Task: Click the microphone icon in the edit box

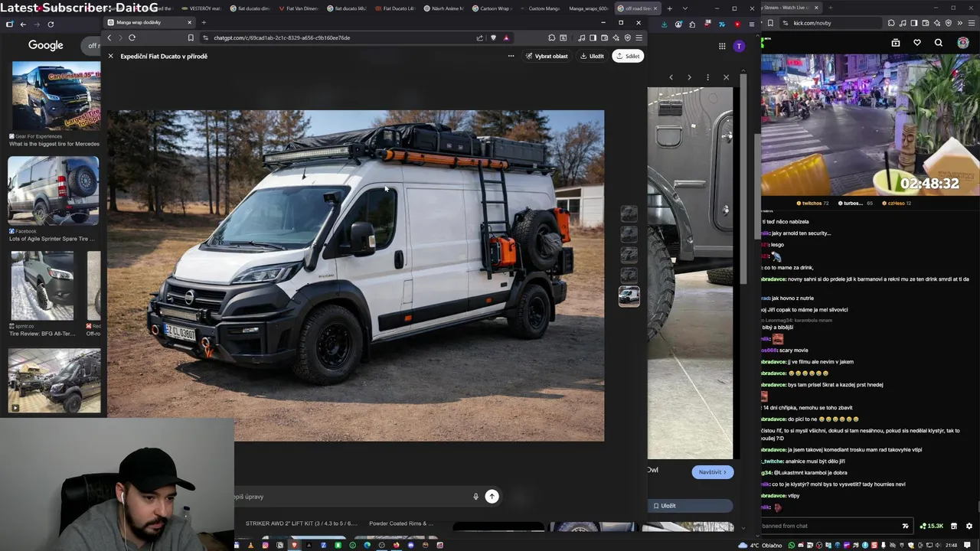Action: (475, 497)
